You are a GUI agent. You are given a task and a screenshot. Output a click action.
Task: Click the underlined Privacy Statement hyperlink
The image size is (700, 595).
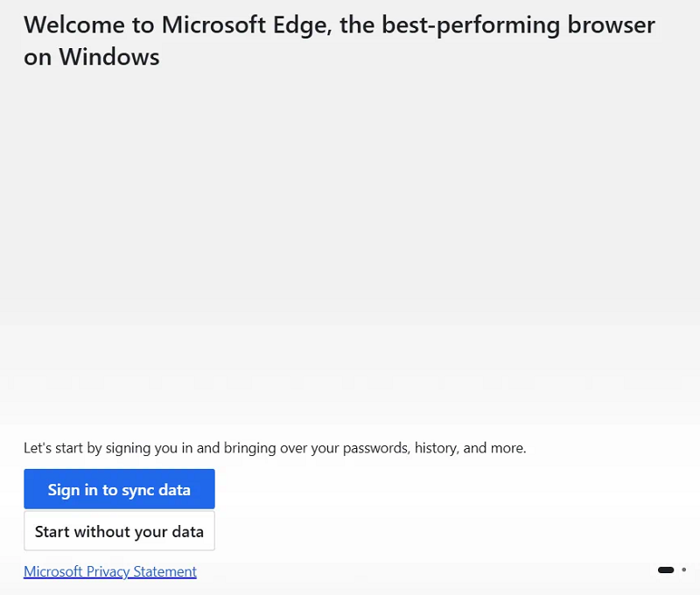pyautogui.click(x=110, y=571)
